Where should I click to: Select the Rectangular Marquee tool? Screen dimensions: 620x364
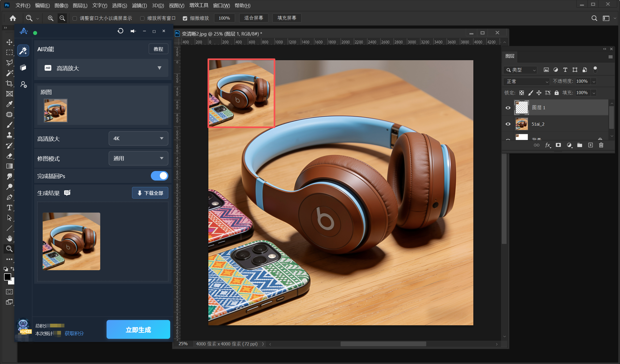[9, 52]
